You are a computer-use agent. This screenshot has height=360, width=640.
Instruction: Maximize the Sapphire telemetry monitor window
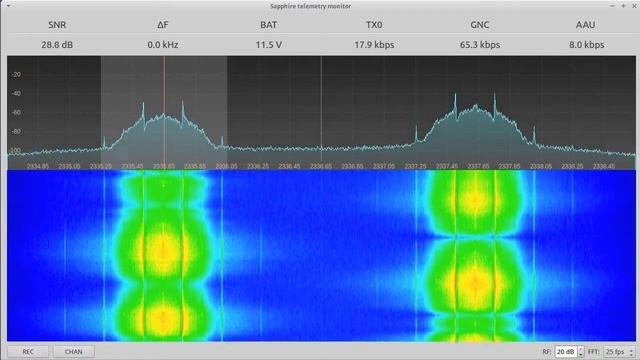(x=623, y=6)
